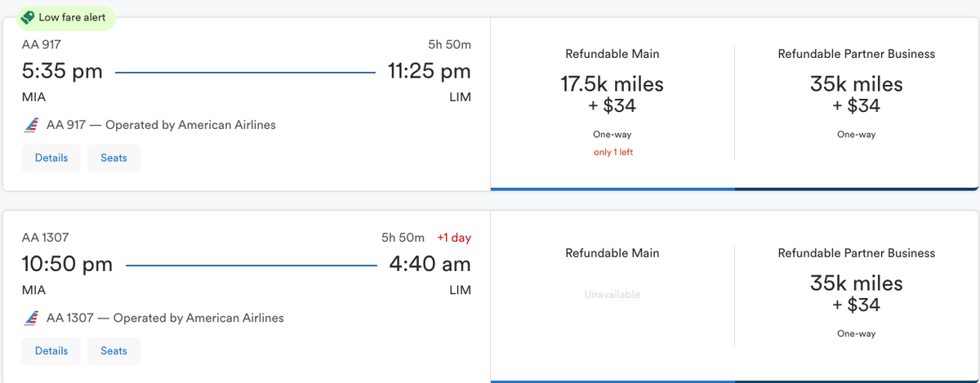This screenshot has height=383, width=980.
Task: Click the Low fare alert badge text
Action: point(73,16)
